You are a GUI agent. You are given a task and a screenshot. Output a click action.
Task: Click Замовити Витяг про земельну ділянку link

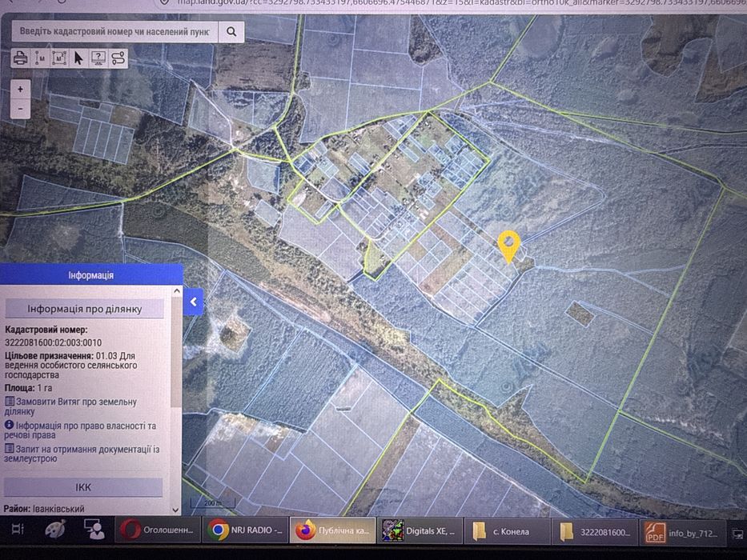click(70, 406)
